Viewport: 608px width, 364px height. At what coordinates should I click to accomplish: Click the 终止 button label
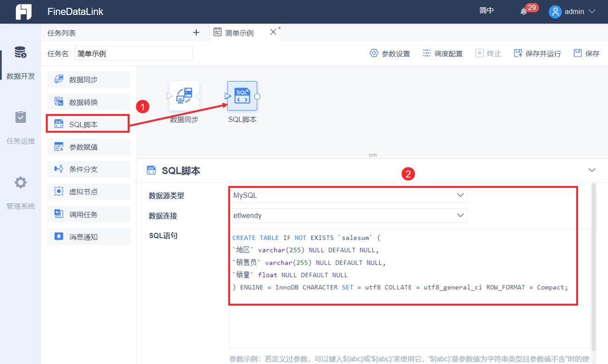(494, 54)
